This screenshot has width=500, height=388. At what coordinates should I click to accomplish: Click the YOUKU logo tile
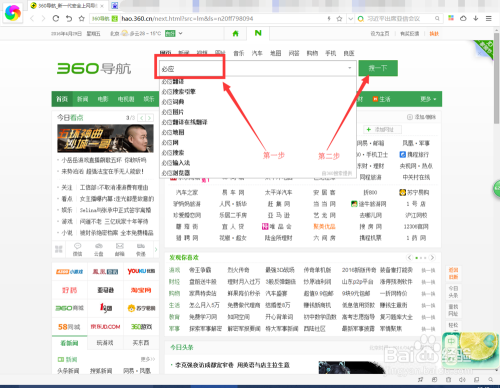pyautogui.click(x=141, y=272)
